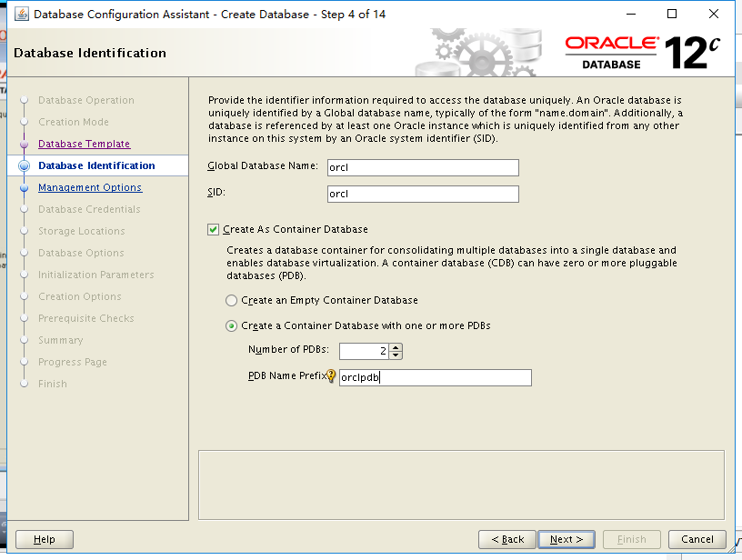Click Back to return to the previous step
This screenshot has width=742, height=560.
pos(506,538)
